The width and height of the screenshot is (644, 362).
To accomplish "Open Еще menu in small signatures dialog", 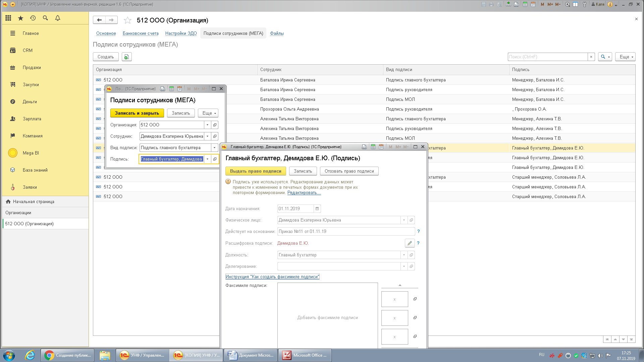I will coord(208,113).
